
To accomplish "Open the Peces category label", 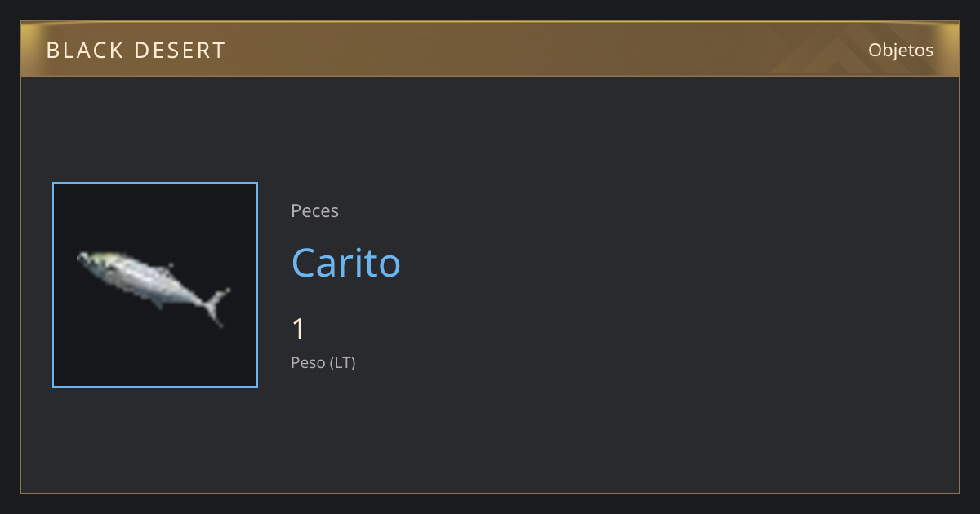I will (x=314, y=210).
